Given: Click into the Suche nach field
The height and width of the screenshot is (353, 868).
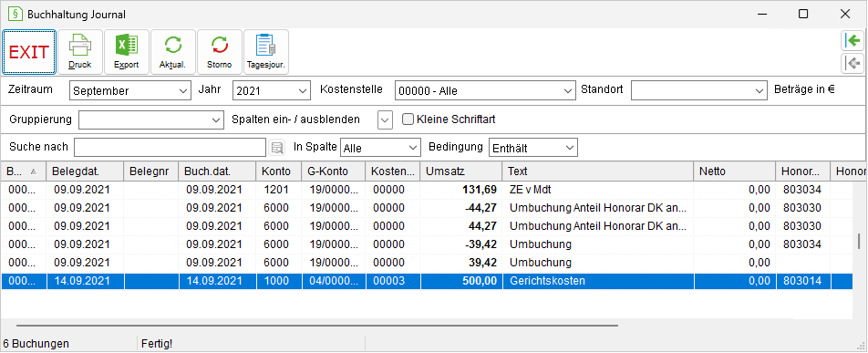Looking at the screenshot, I should pos(170,148).
